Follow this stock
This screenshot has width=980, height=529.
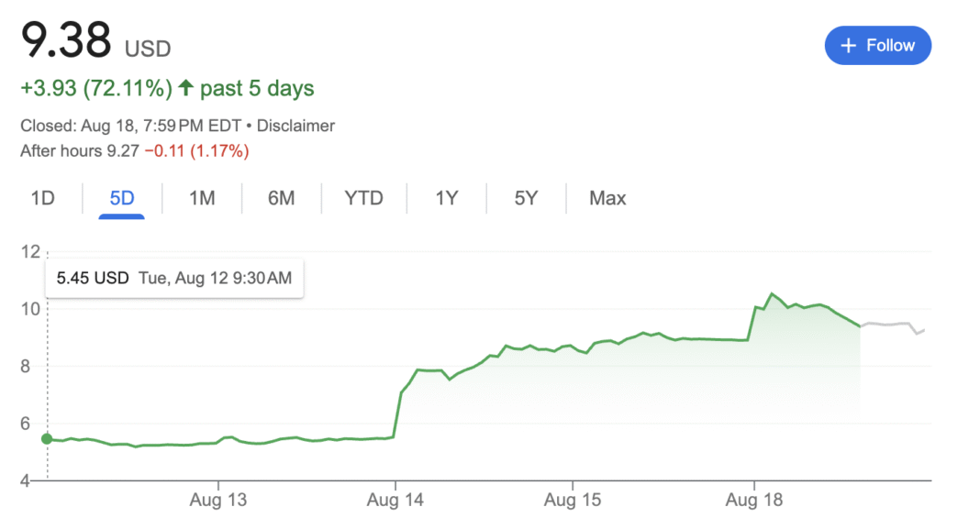click(878, 46)
